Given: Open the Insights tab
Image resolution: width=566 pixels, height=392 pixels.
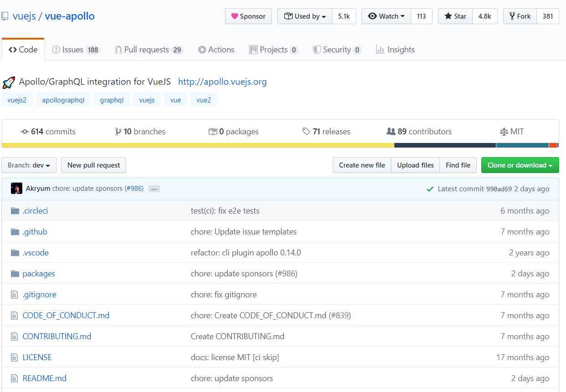Looking at the screenshot, I should pos(395,50).
